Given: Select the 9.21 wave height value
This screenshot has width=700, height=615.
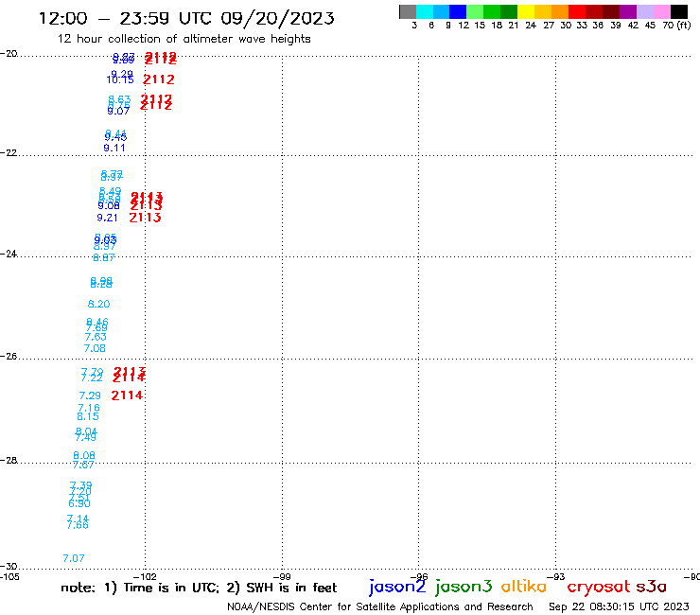Looking at the screenshot, I should (x=107, y=218).
